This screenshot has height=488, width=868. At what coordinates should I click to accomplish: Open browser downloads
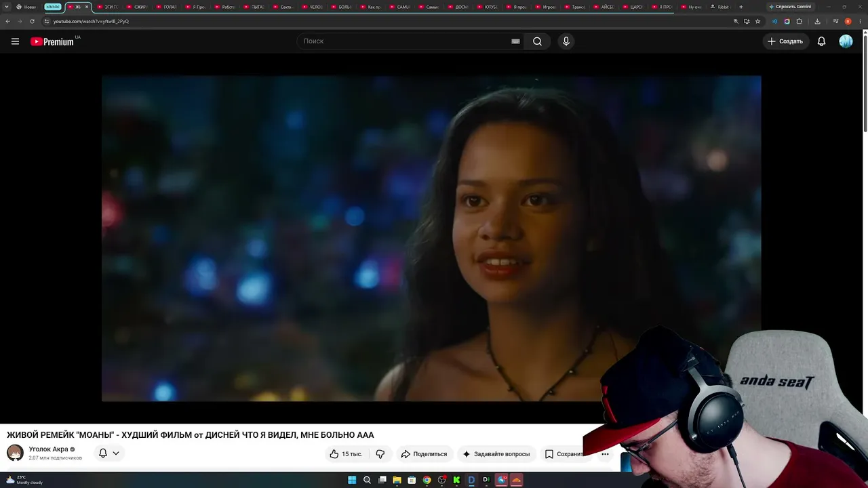coord(817,21)
